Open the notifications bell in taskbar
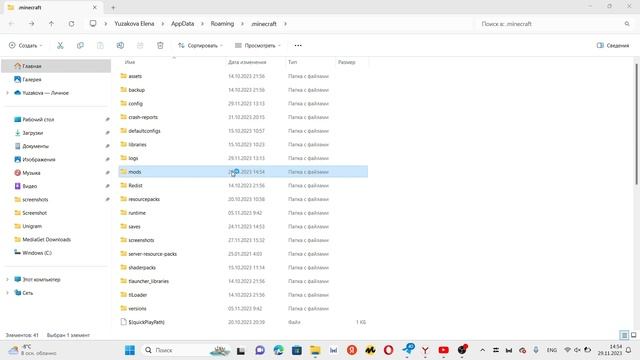Image resolution: width=640 pixels, height=360 pixels. pos(629,350)
